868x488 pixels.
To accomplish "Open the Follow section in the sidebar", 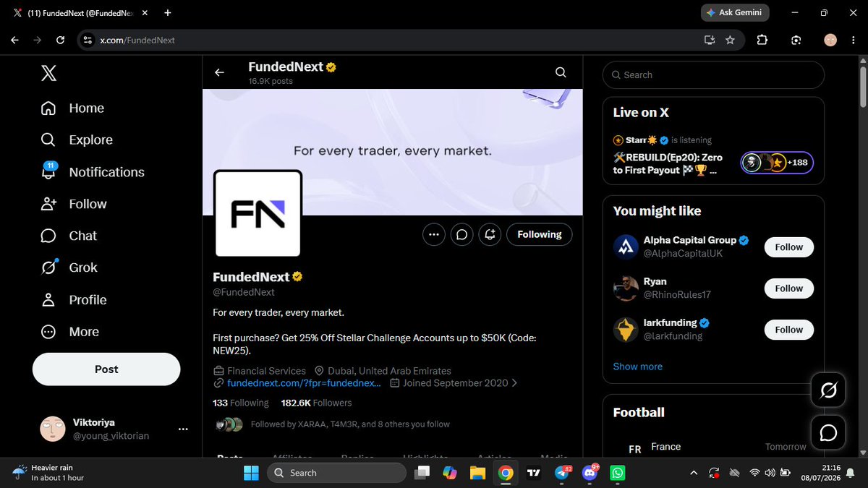I will 74,204.
